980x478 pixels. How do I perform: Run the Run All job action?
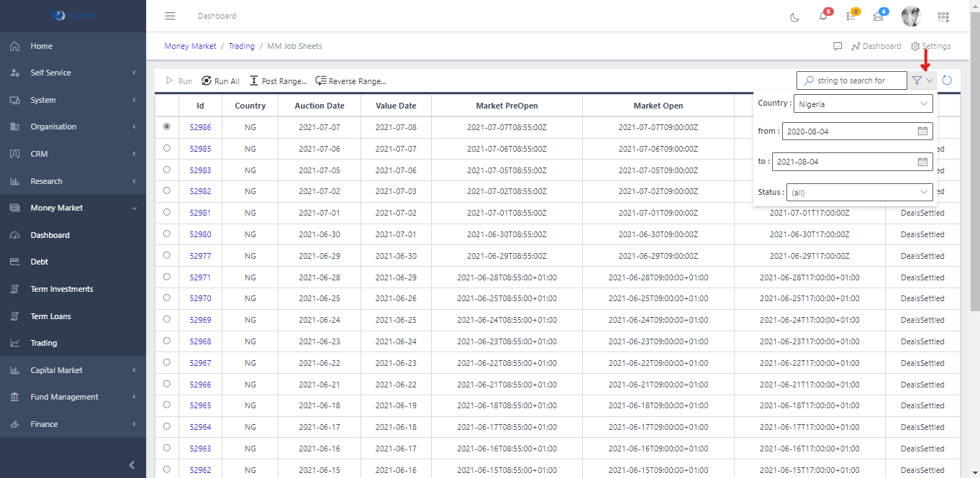(220, 81)
